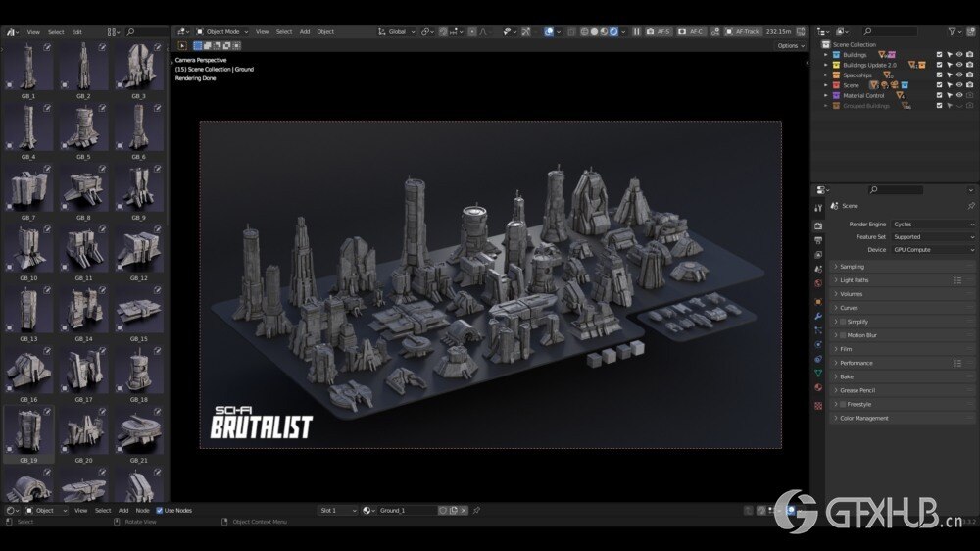This screenshot has width=980, height=551.
Task: Open the Render Engine Cycles dropdown
Action: coord(933,224)
